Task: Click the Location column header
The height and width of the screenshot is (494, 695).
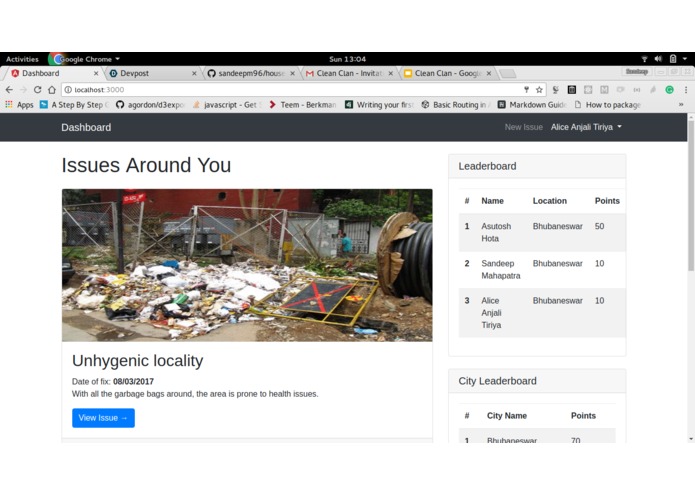Action: pyautogui.click(x=550, y=201)
